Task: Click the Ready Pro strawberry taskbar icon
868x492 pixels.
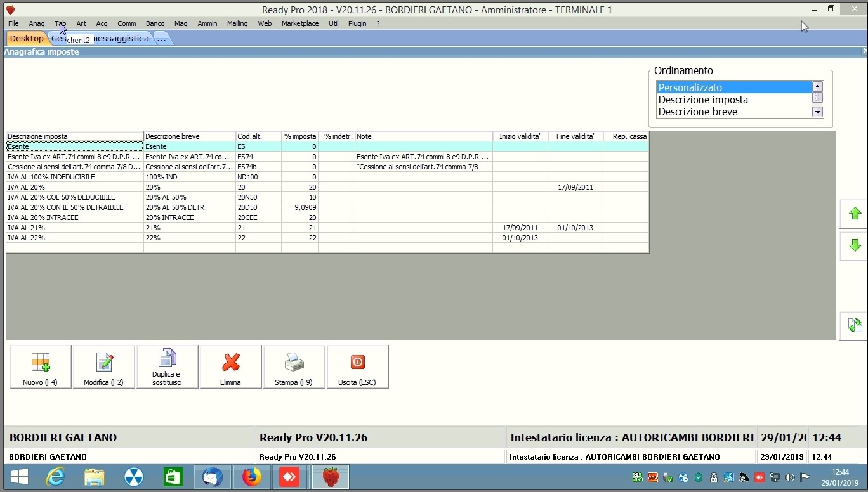Action: (x=331, y=477)
